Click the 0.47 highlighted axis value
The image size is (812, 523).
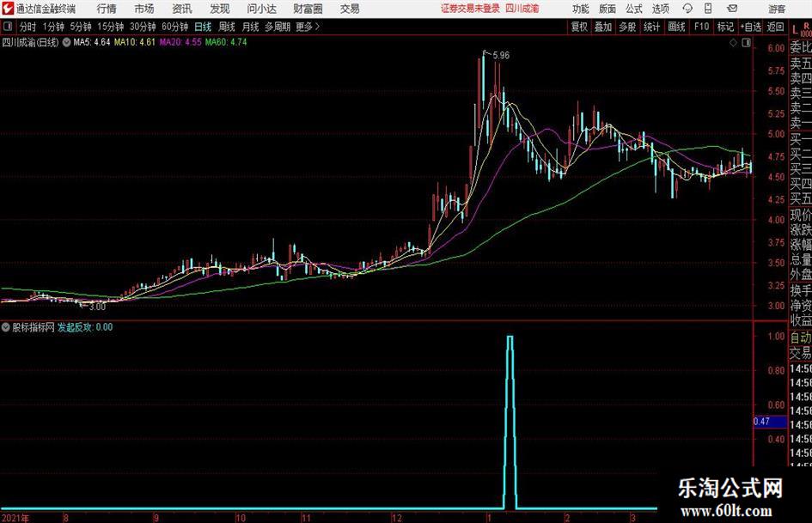tap(770, 422)
